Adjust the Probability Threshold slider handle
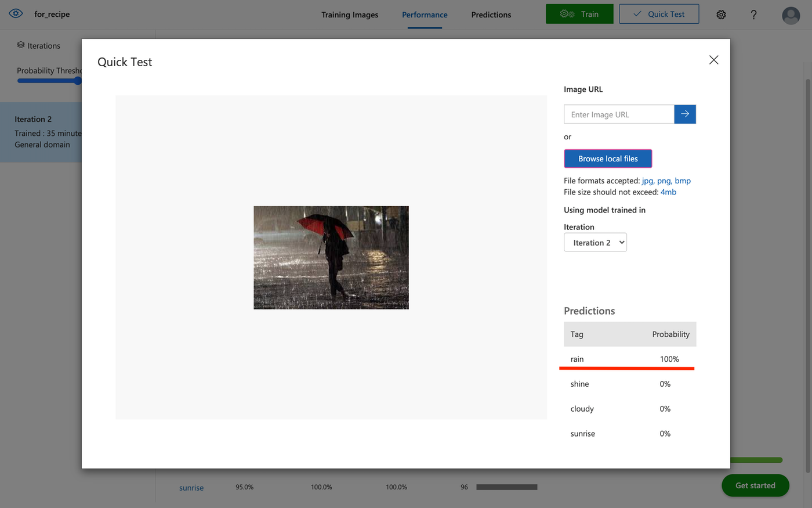This screenshot has height=508, width=812. click(78, 81)
